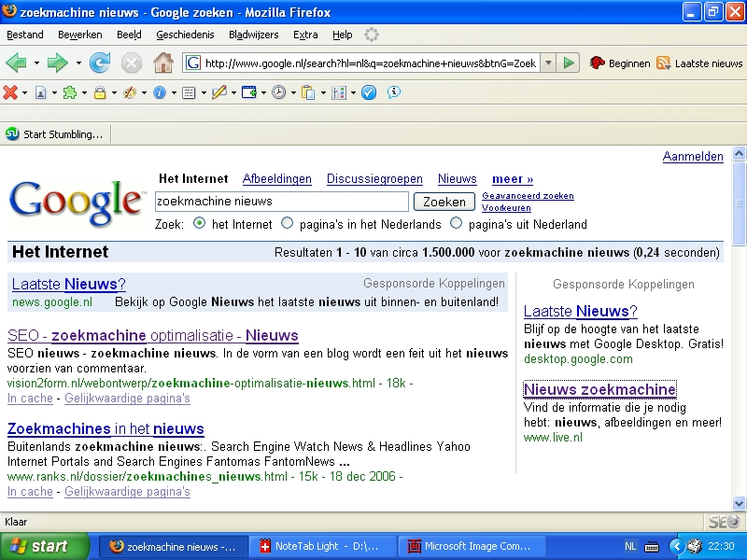Viewport: 747px width, 560px height.
Task: Switch to Microsoft Image Composer on the taskbar
Action: coord(472,546)
